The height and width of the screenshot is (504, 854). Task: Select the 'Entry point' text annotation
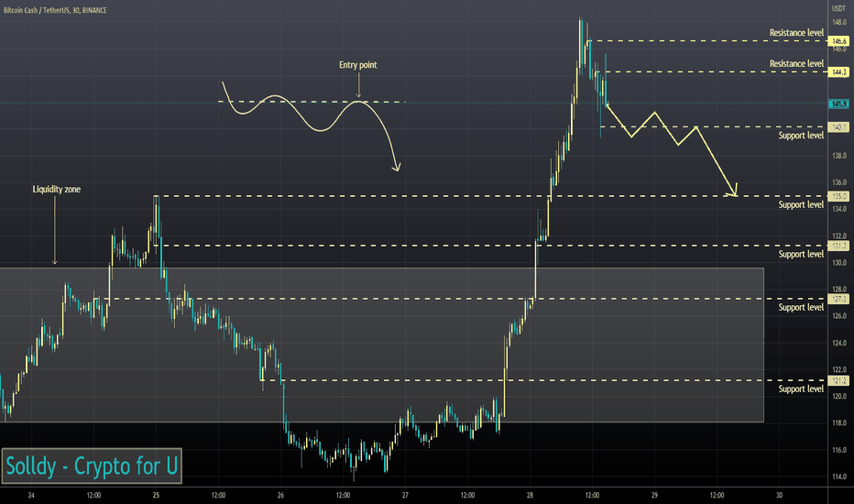pos(358,65)
